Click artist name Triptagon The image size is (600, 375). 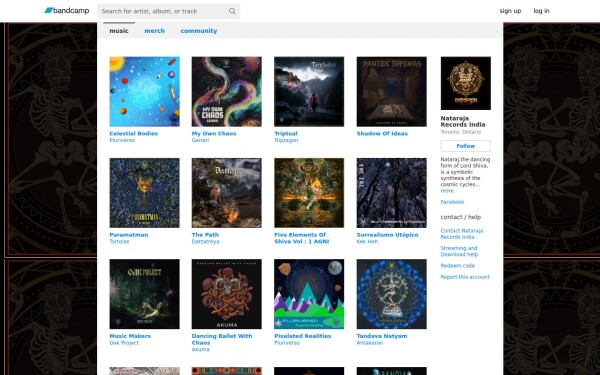coord(286,140)
